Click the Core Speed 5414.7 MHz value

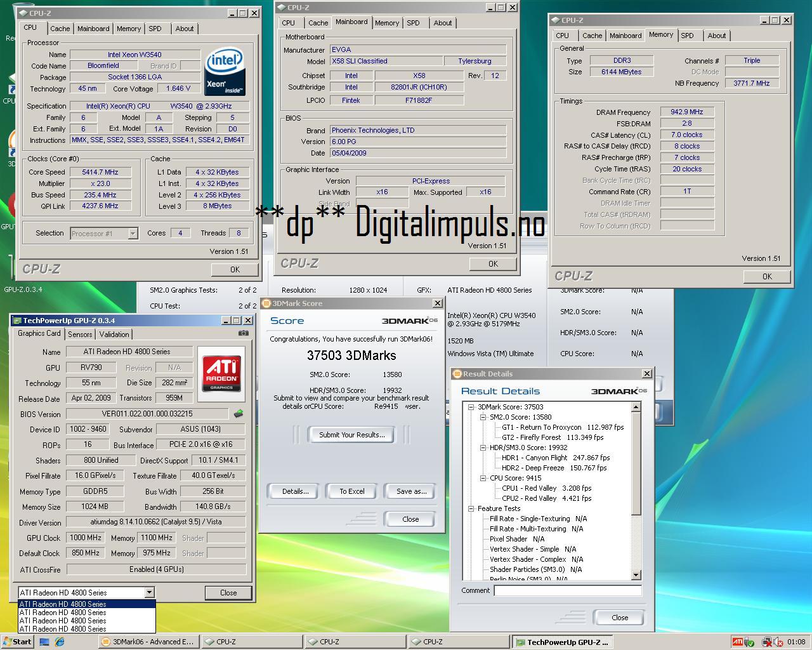[x=100, y=172]
